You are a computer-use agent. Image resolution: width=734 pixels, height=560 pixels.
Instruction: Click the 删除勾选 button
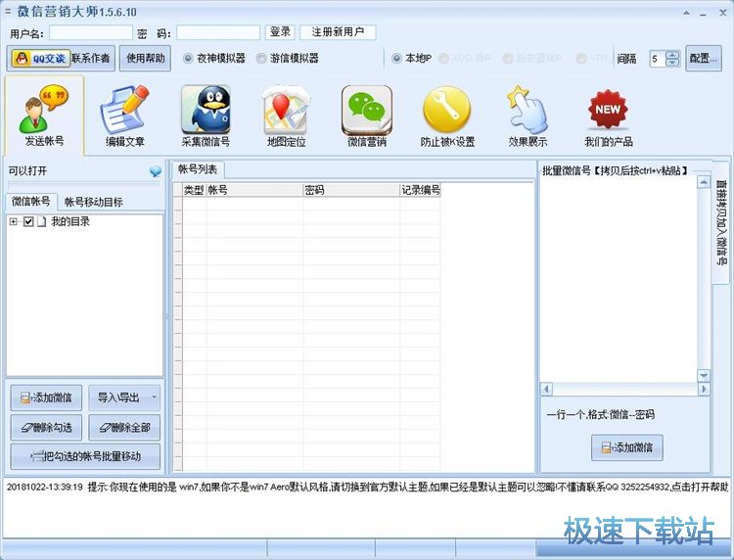coord(46,427)
